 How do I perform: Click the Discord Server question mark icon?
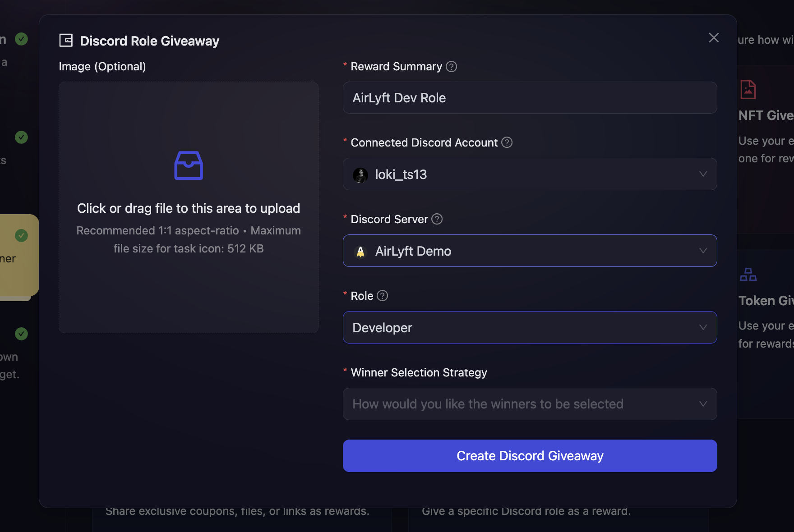pos(436,219)
